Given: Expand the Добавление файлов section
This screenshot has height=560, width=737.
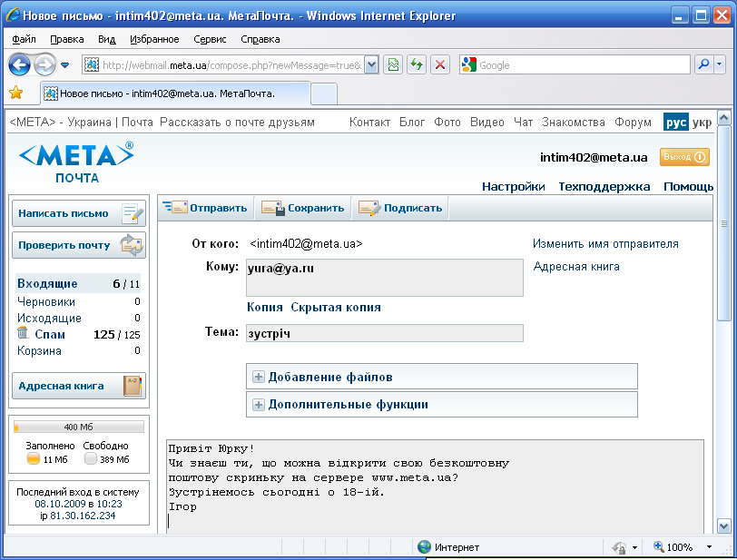Looking at the screenshot, I should point(442,377).
